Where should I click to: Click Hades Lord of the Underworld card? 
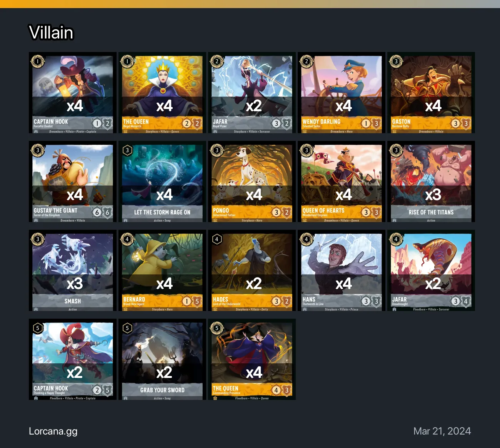coord(252,271)
